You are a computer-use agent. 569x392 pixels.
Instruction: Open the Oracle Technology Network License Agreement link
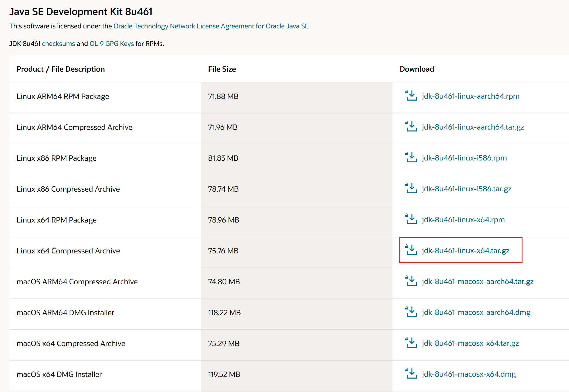tap(211, 26)
